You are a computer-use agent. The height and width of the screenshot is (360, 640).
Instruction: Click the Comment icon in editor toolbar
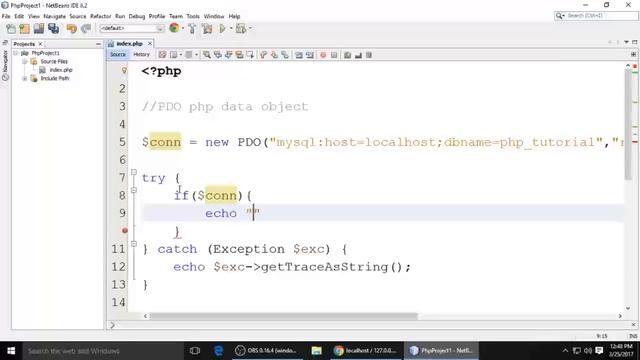pyautogui.click(x=347, y=55)
